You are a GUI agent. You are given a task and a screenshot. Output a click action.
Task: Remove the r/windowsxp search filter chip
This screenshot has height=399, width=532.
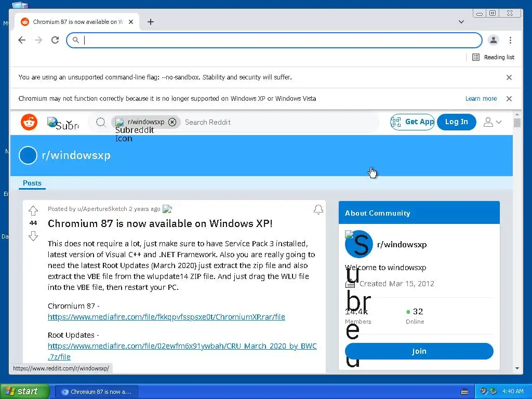[172, 122]
